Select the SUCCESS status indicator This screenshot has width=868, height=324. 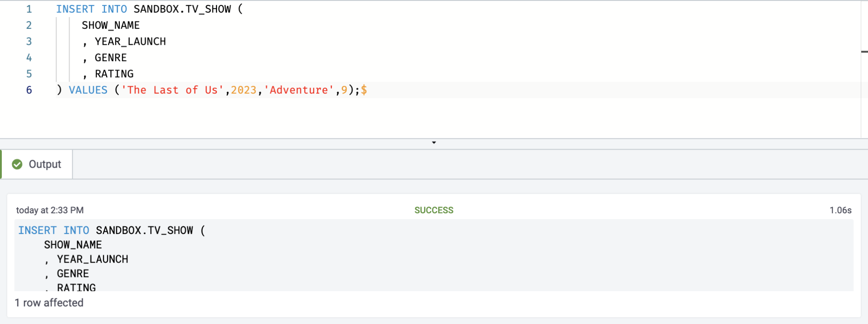tap(434, 210)
